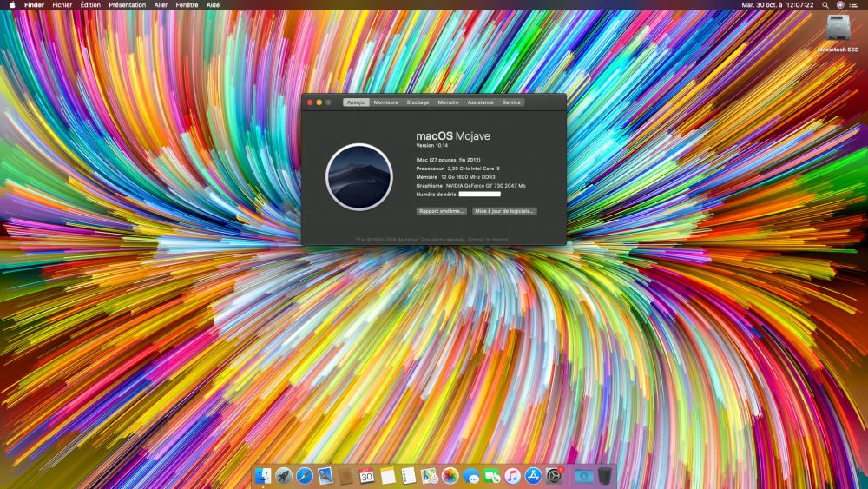Open the Contrat de licence link
868x489 pixels.
pyautogui.click(x=488, y=240)
